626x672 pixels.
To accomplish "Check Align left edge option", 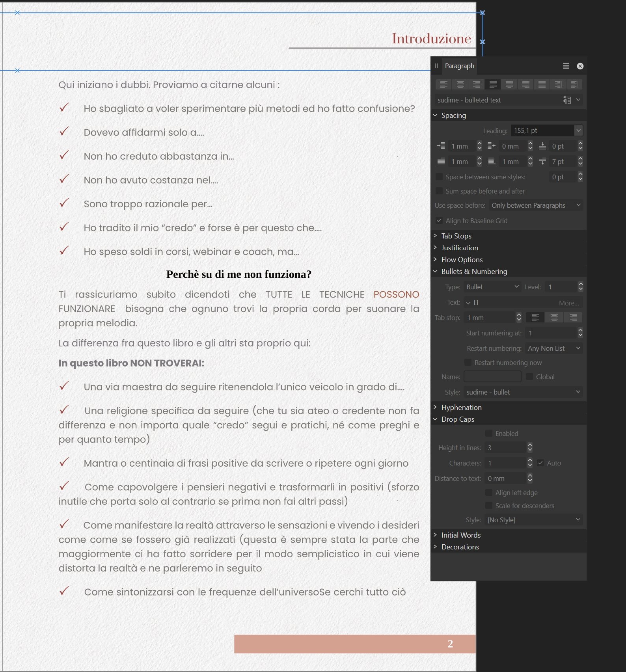I will 489,492.
